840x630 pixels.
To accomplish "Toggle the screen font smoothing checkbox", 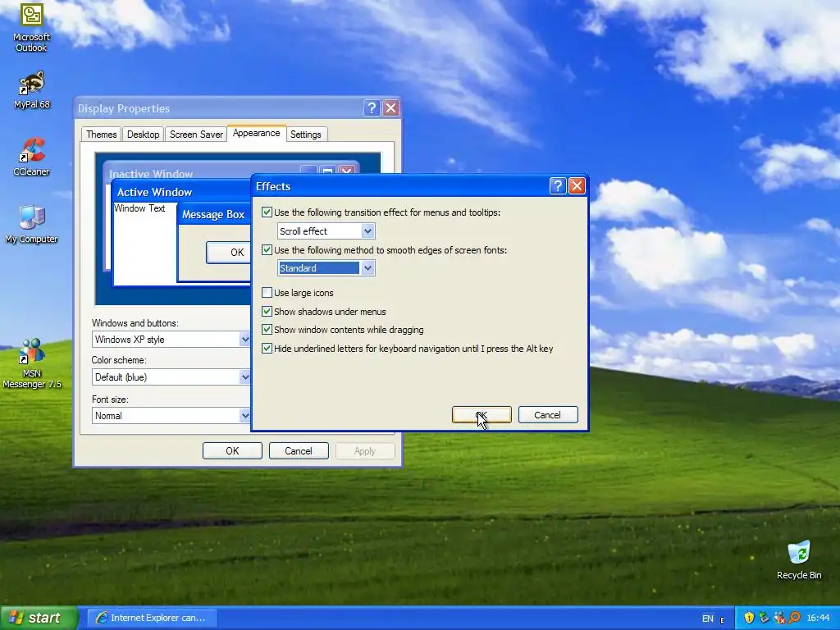I will (267, 249).
